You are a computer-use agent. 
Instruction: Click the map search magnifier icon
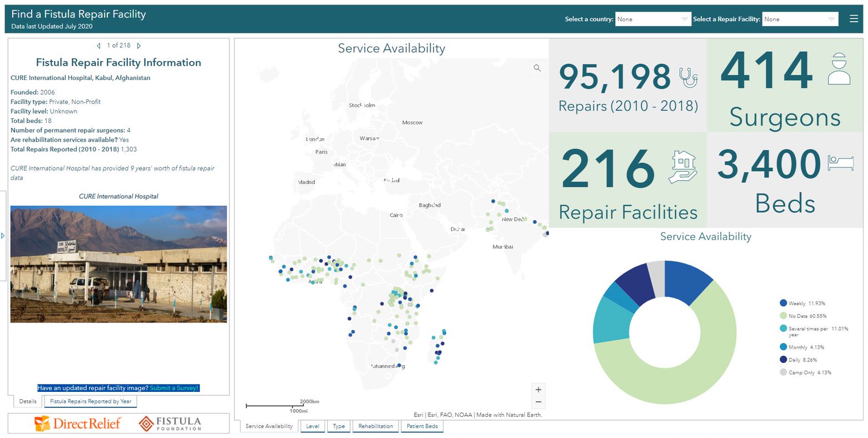(x=537, y=68)
